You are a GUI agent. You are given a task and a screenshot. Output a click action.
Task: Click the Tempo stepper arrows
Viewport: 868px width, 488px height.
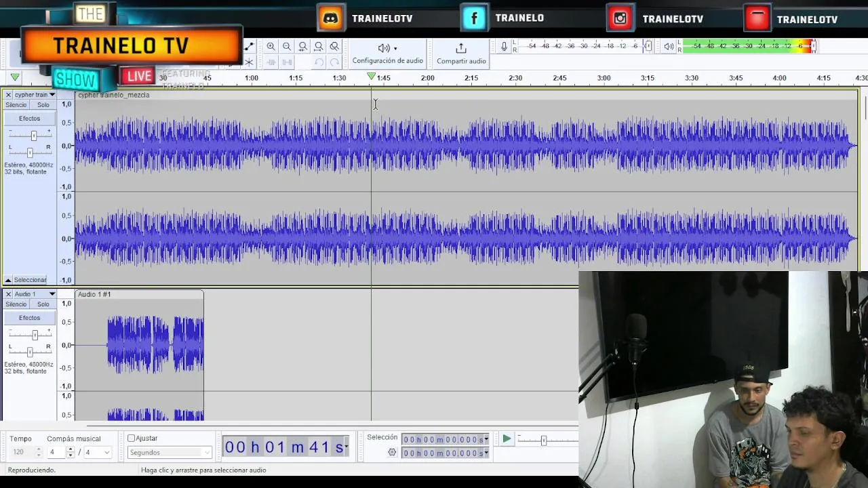point(39,452)
